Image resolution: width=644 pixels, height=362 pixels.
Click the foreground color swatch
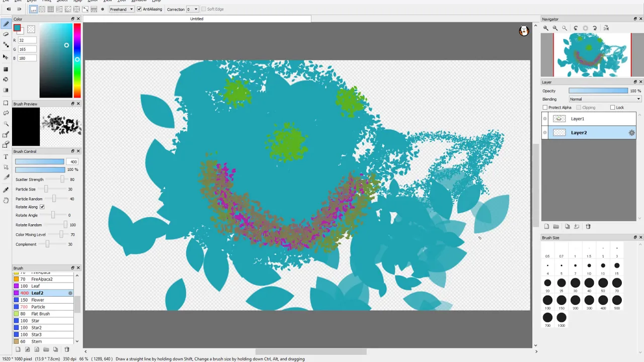[x=17, y=28]
